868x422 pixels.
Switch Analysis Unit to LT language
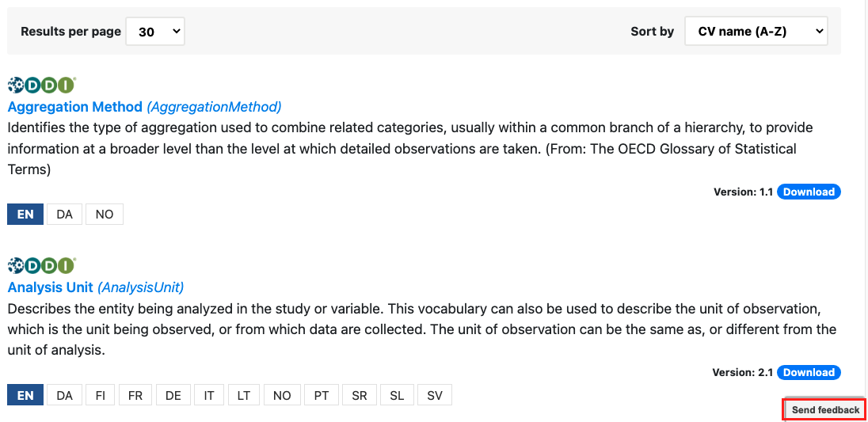(x=244, y=395)
